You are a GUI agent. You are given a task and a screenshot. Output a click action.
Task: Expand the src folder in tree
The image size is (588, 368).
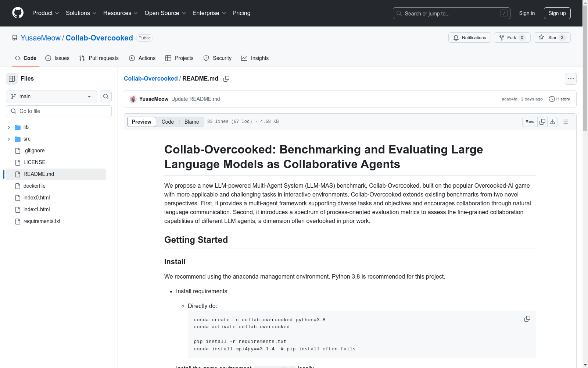[x=9, y=139]
